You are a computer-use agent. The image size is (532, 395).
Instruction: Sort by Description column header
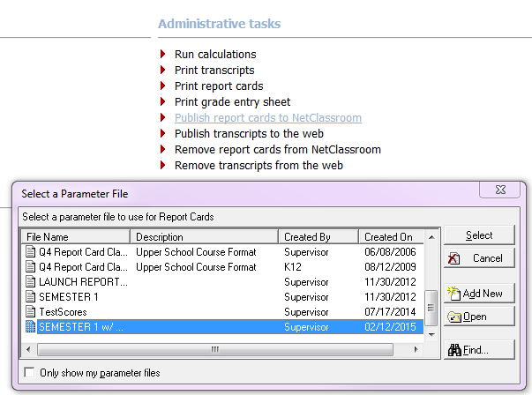pyautogui.click(x=205, y=236)
